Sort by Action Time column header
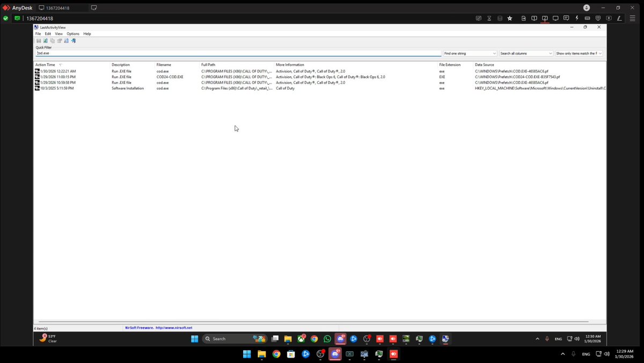The width and height of the screenshot is (644, 363). pyautogui.click(x=45, y=65)
